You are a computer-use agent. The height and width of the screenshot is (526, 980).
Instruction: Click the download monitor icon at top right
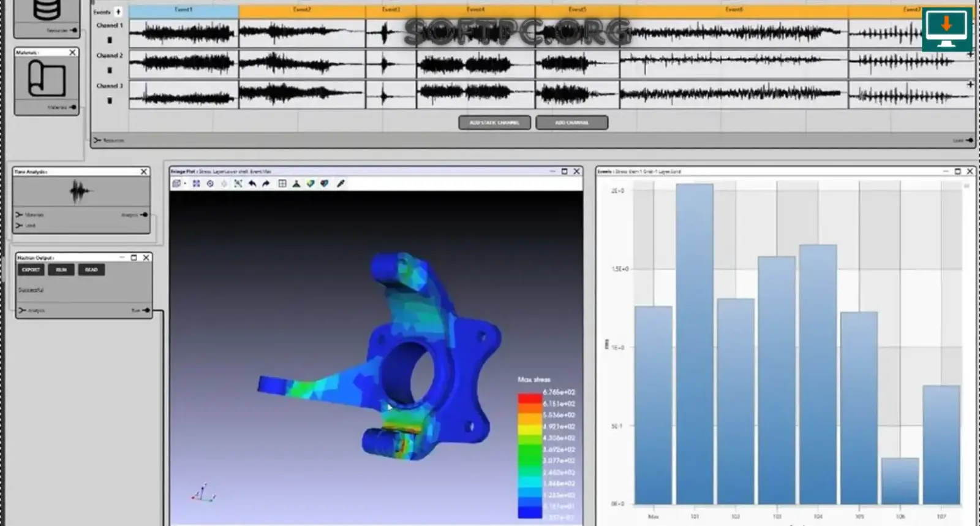(x=946, y=29)
